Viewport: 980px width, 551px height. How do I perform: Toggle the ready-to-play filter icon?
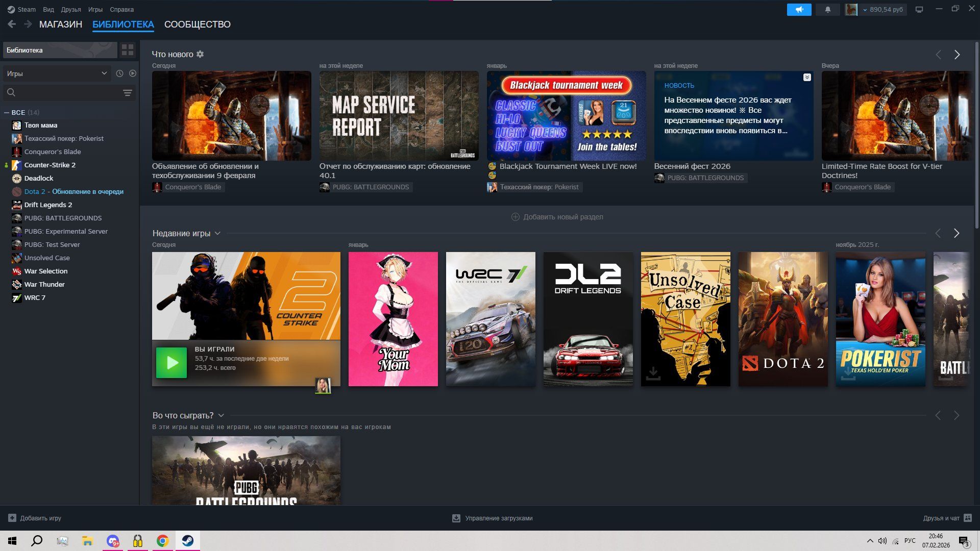click(133, 73)
